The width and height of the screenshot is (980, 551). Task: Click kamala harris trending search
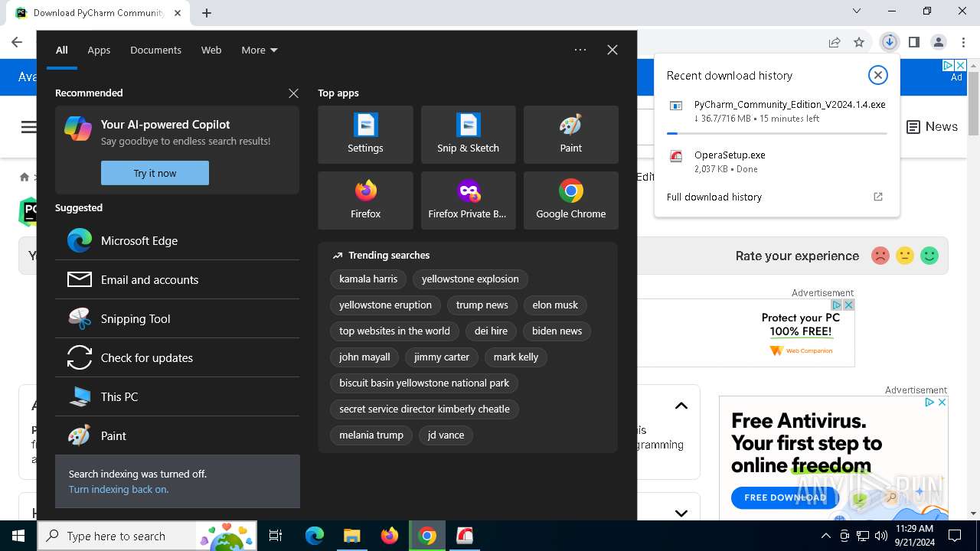point(368,279)
